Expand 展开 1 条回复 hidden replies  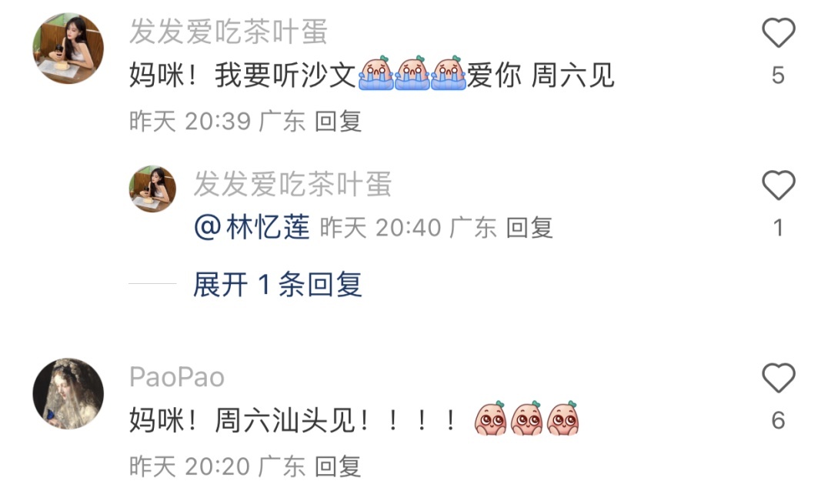coord(278,285)
